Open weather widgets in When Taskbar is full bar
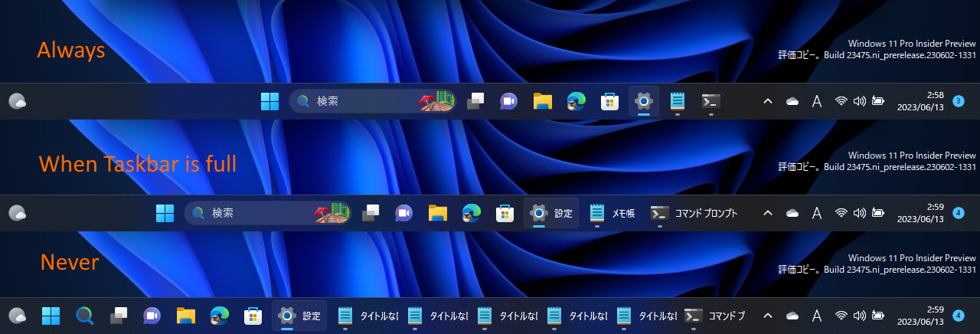Viewport: 980px width, 334px height. click(x=18, y=213)
